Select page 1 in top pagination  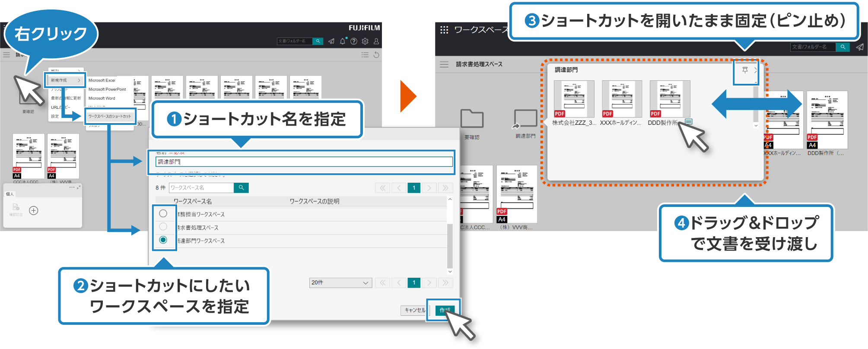tap(414, 187)
